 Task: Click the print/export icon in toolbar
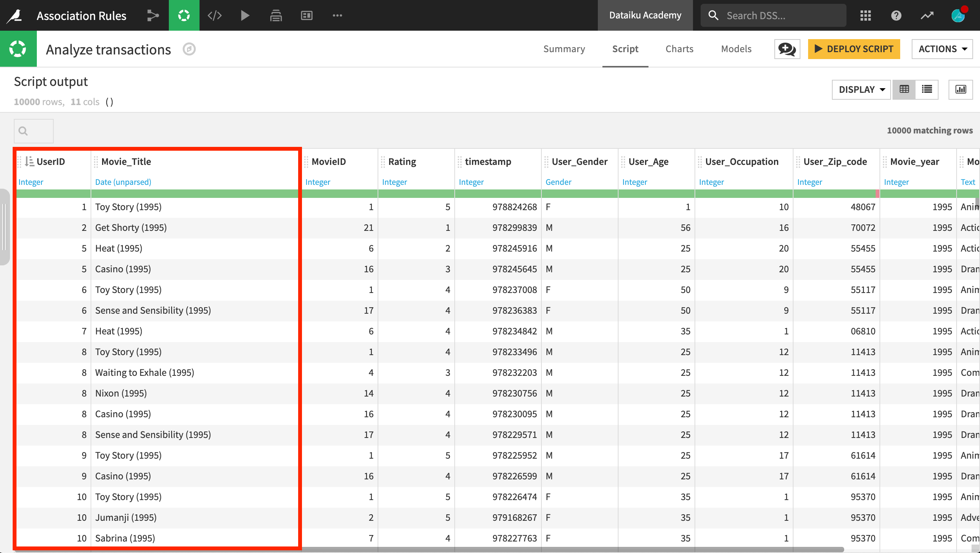click(276, 15)
